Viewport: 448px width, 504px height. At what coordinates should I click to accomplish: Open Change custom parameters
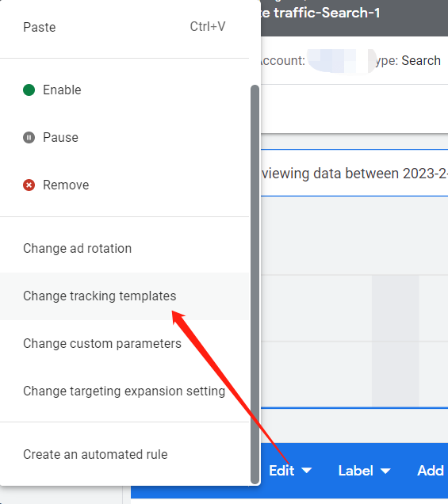click(124, 344)
